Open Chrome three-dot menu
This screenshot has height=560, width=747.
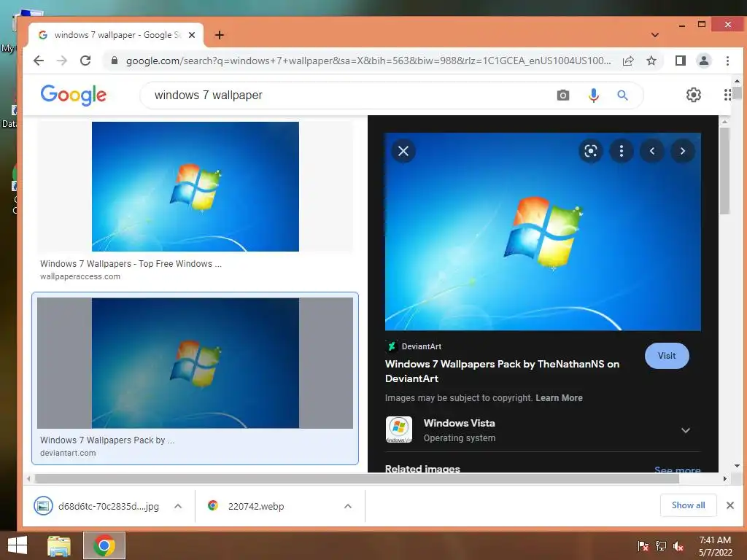point(727,61)
